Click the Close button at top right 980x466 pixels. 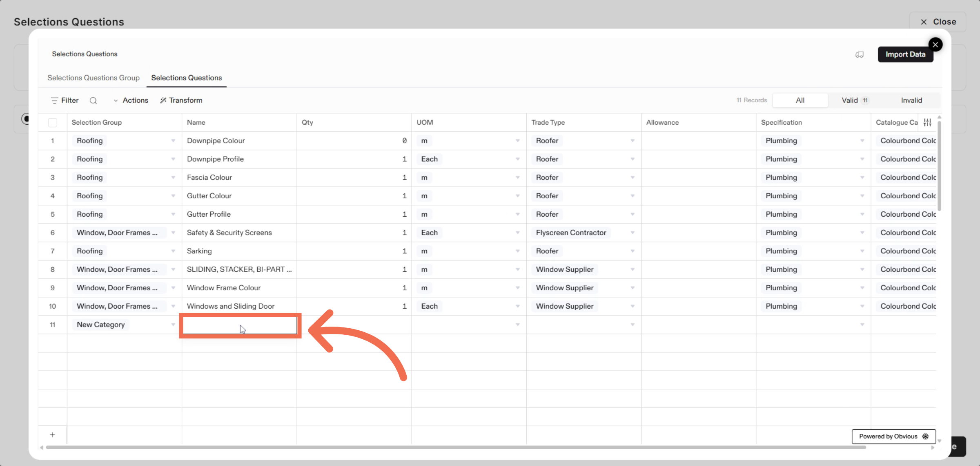[x=938, y=22]
